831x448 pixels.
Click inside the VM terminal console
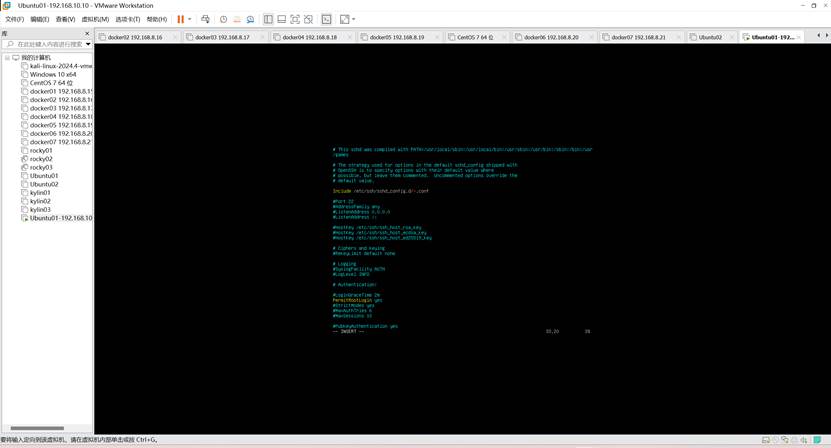[462, 239]
